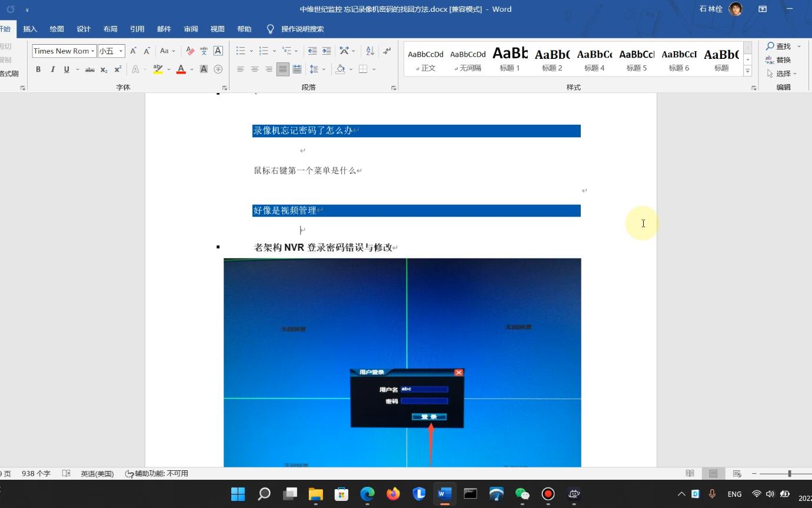This screenshot has height=508, width=812.
Task: Apply yellow text highlight color
Action: pyautogui.click(x=158, y=69)
